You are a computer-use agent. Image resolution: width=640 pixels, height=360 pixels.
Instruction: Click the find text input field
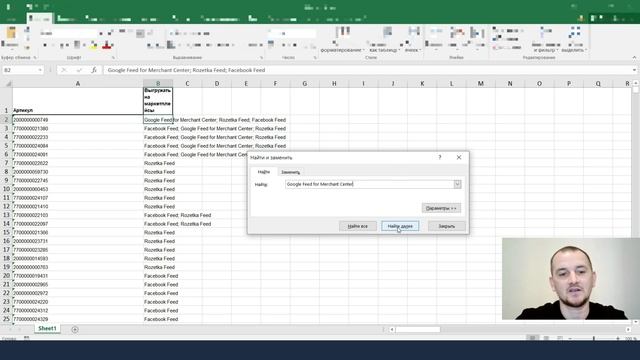tap(369, 184)
